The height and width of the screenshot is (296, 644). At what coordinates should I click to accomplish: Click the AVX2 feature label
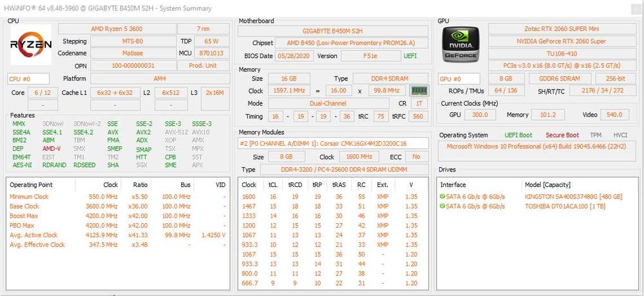(144, 132)
